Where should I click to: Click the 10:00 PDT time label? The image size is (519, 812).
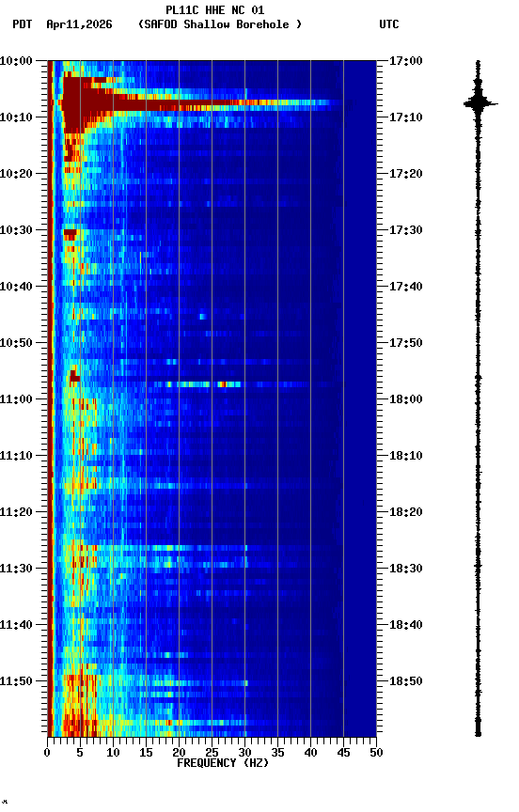pyautogui.click(x=16, y=61)
